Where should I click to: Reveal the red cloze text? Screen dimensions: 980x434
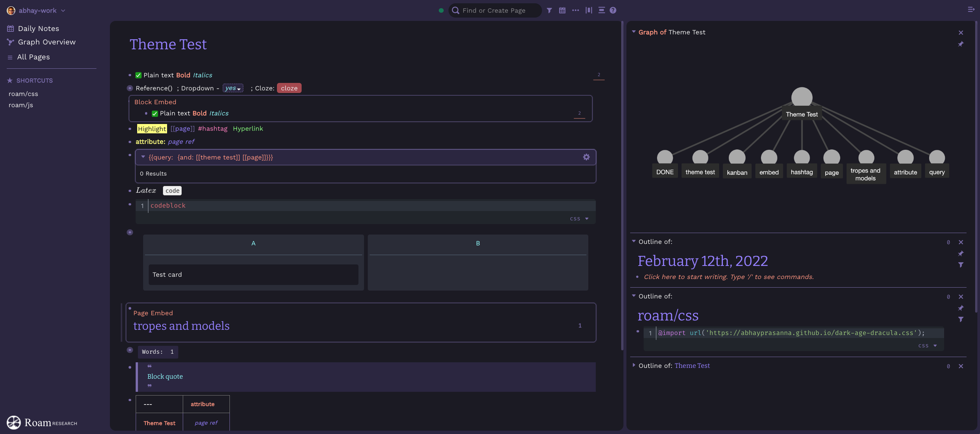coord(289,88)
